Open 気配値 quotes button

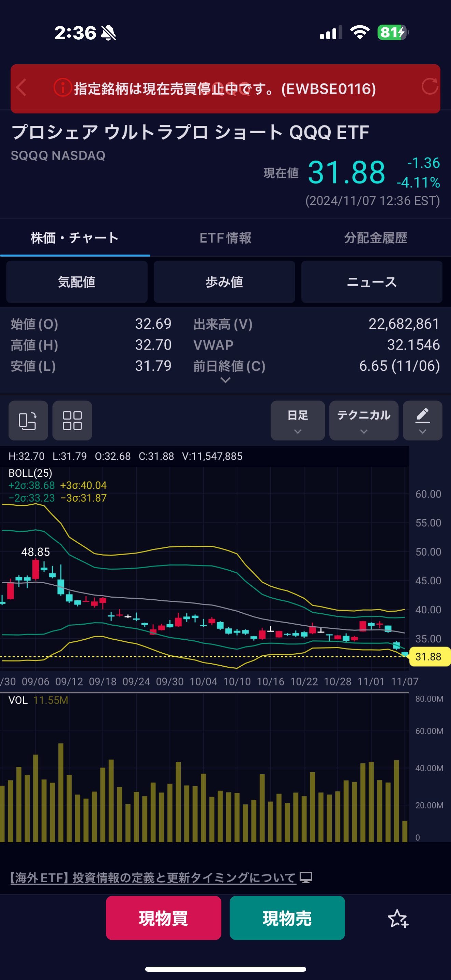[77, 282]
